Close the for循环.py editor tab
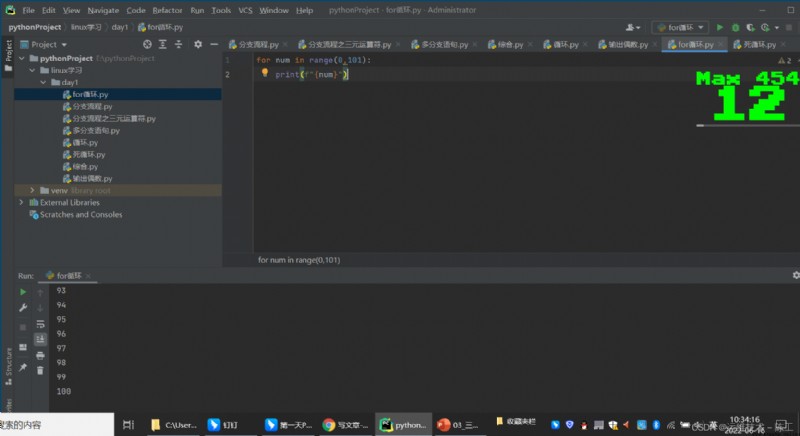Screen dimensions: 800x436 721,45
